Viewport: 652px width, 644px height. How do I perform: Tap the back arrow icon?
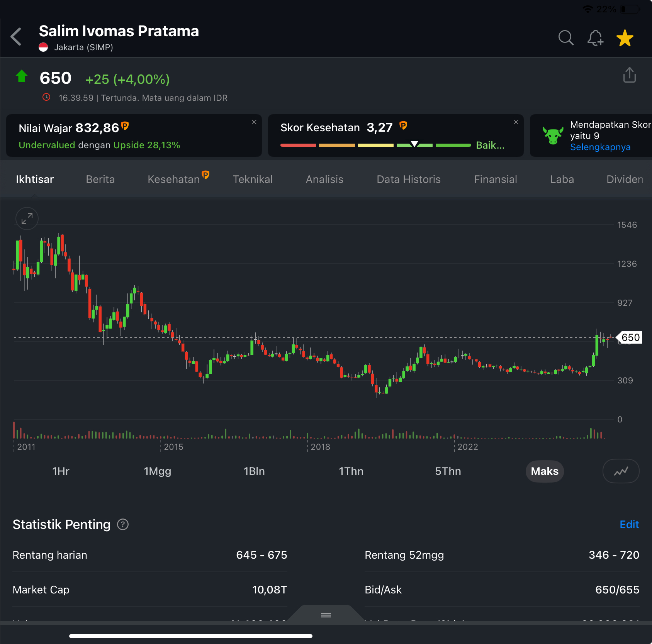[x=16, y=37]
